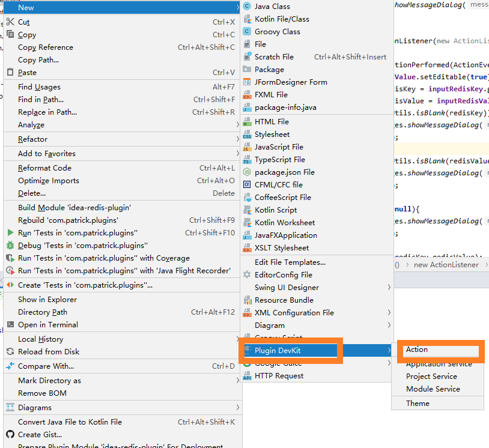Select JavaFXApplication in New submenu
489x448 pixels.
click(317, 235)
